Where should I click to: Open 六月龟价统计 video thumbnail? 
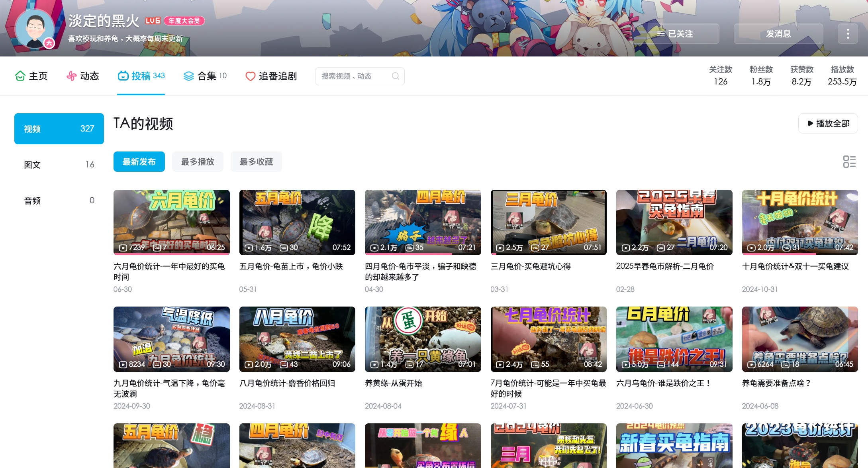[171, 222]
